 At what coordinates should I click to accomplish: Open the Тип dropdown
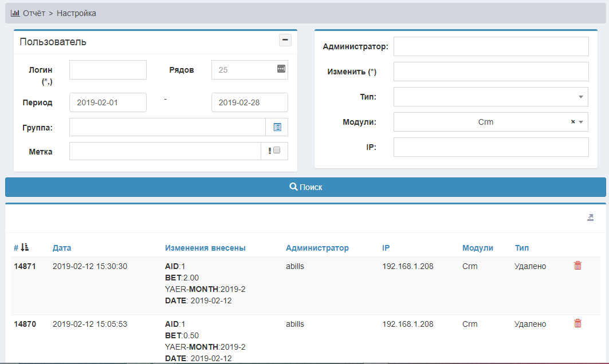[490, 97]
